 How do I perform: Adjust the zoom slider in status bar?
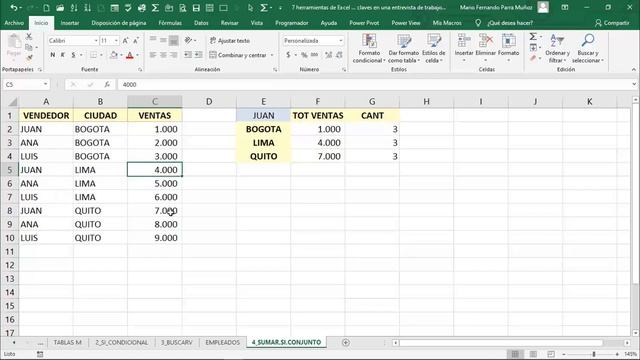594,354
